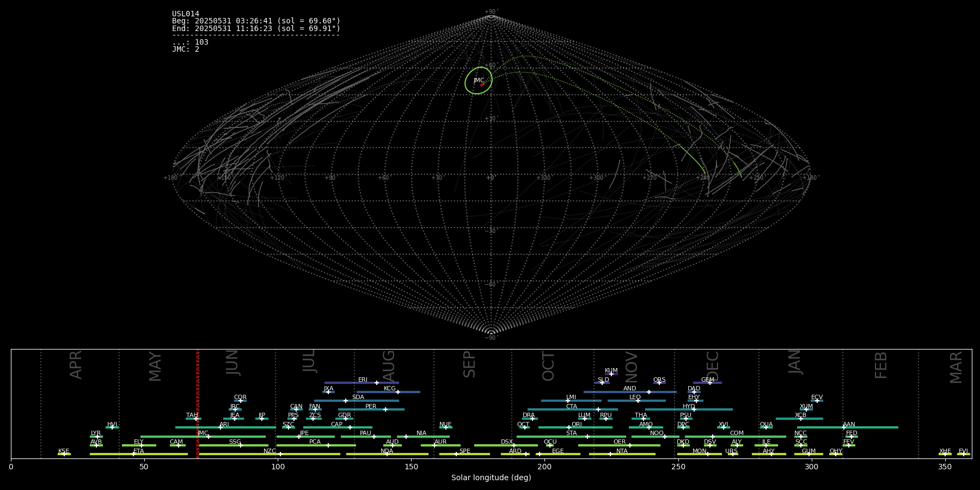Select the Beg: 20250531 03:26:41 line
This screenshot has height=490, width=980.
pos(256,21)
